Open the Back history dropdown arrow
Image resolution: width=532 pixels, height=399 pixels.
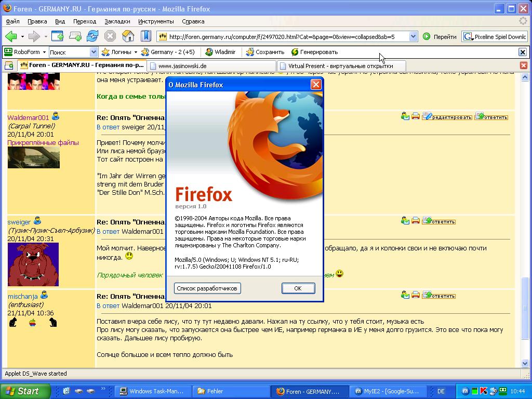(22, 36)
